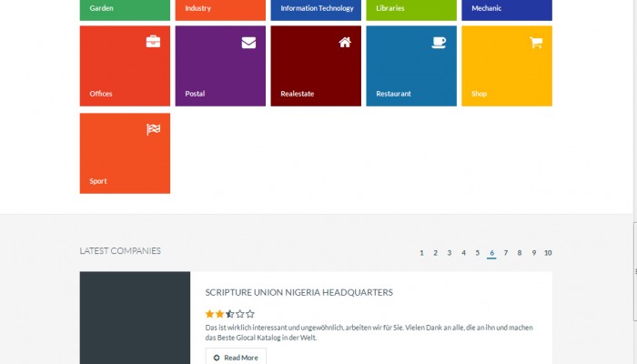637x364 pixels.
Task: Go to page 9 of Latest Companies
Action: coord(534,253)
